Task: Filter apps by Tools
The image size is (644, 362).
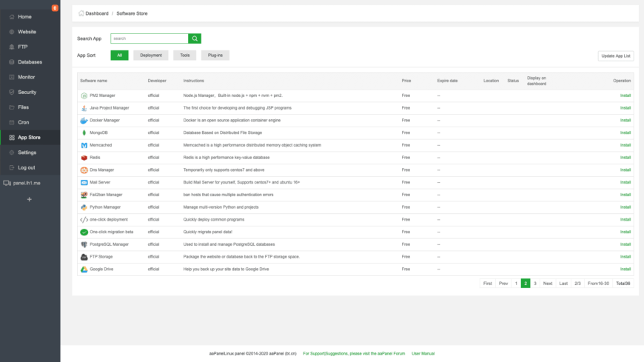Action: pos(185,56)
